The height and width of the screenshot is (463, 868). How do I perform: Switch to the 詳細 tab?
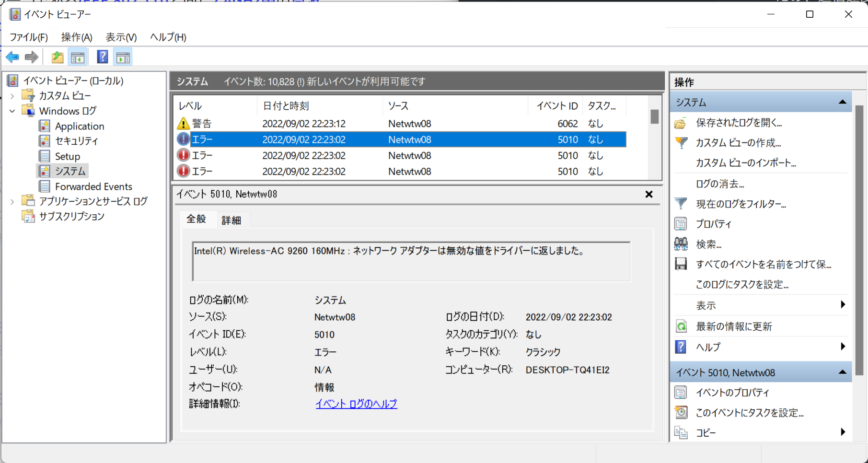tap(231, 220)
